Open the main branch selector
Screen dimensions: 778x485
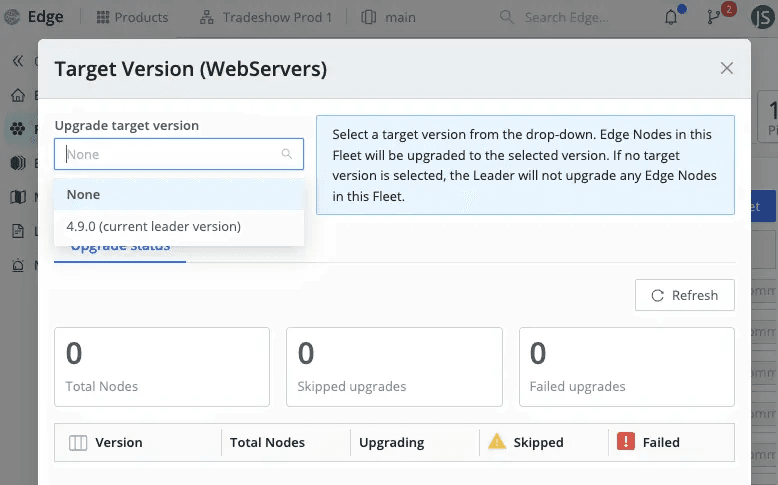tap(388, 17)
